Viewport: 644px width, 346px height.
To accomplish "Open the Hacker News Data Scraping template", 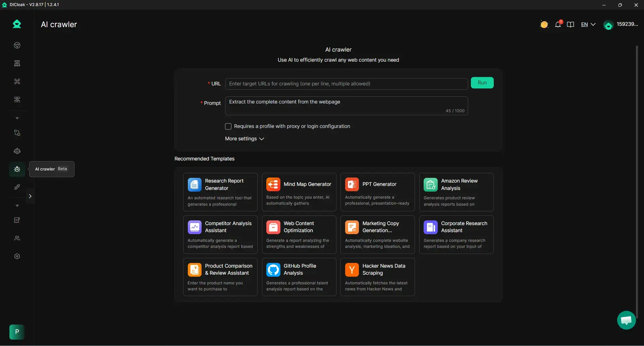I will (x=377, y=277).
